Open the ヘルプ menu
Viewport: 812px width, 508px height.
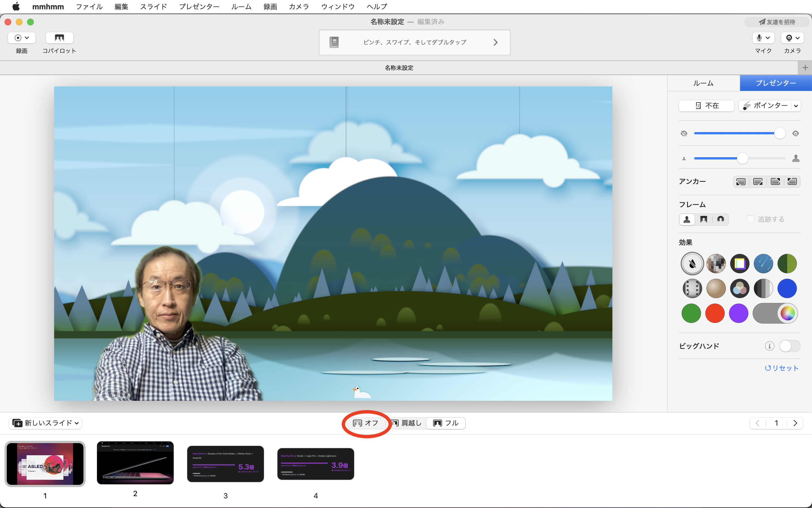376,7
